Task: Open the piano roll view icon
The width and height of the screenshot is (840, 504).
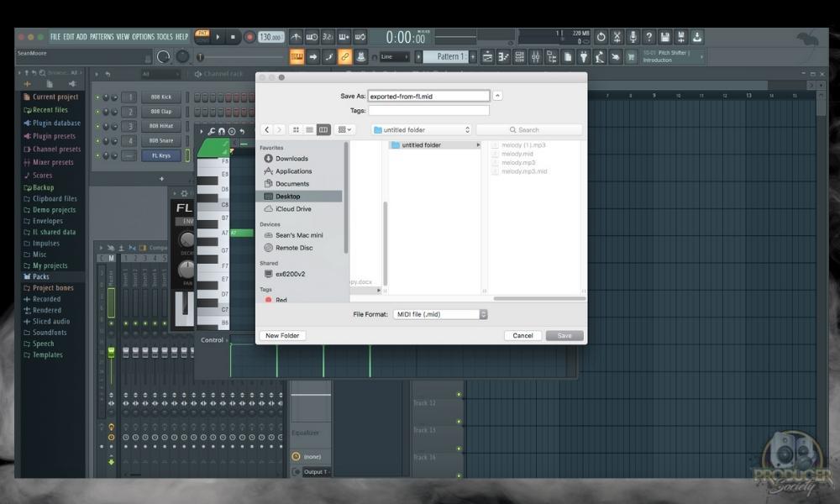Action: [x=503, y=57]
